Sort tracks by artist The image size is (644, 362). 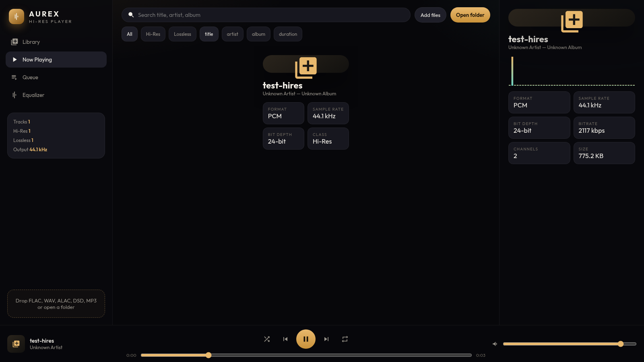232,34
